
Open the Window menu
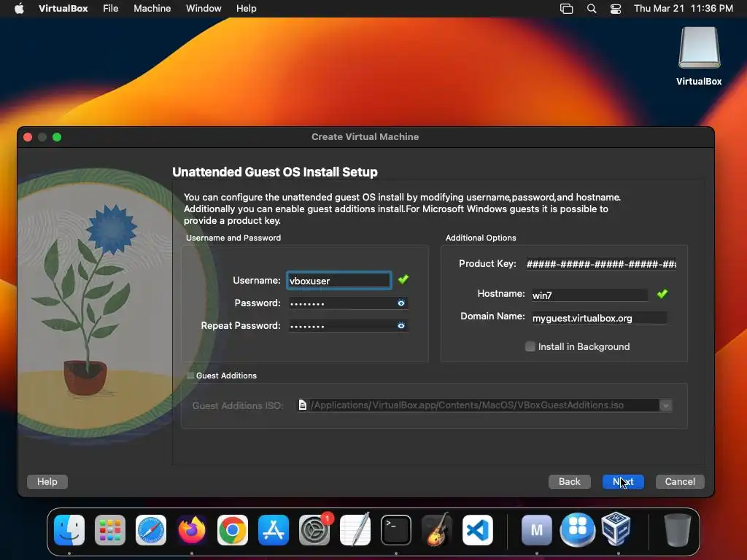coord(204,9)
